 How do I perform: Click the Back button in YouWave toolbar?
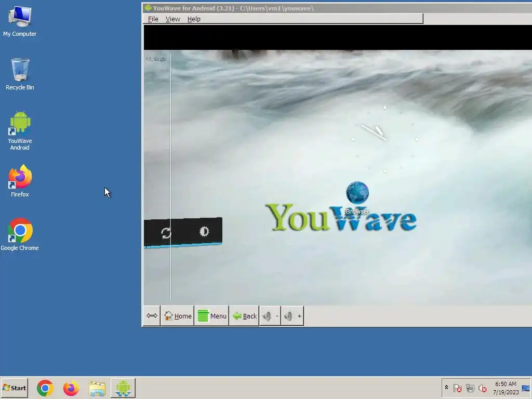tap(244, 316)
